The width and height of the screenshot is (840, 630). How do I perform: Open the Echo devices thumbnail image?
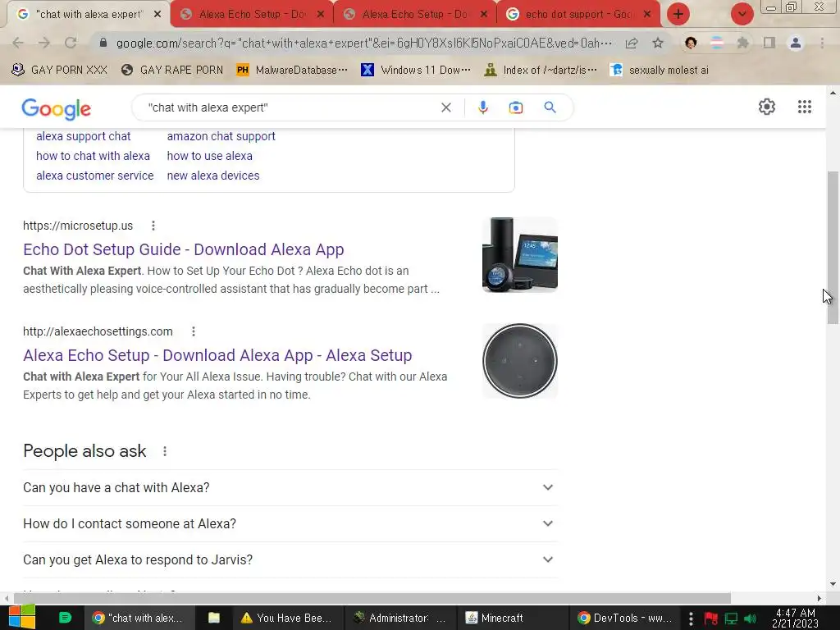tap(519, 254)
